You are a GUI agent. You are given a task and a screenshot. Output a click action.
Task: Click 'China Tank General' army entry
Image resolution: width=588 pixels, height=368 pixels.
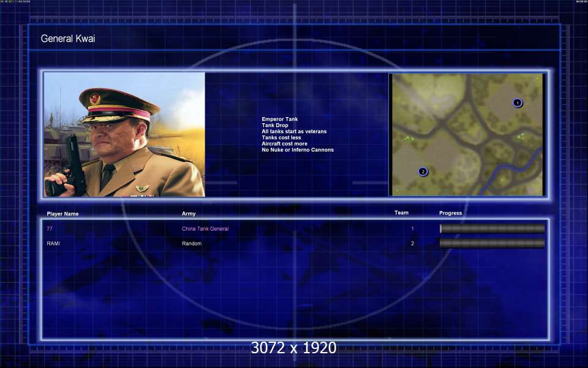pos(205,228)
